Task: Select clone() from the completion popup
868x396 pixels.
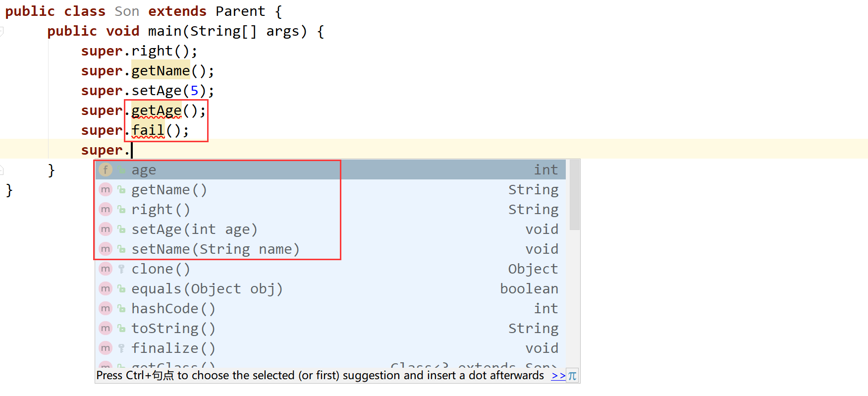Action: (x=330, y=269)
